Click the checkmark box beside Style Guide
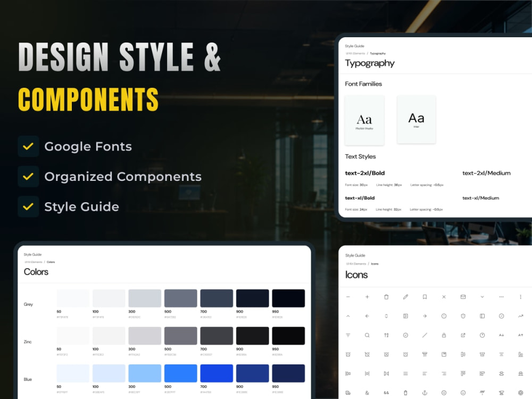 pos(29,206)
